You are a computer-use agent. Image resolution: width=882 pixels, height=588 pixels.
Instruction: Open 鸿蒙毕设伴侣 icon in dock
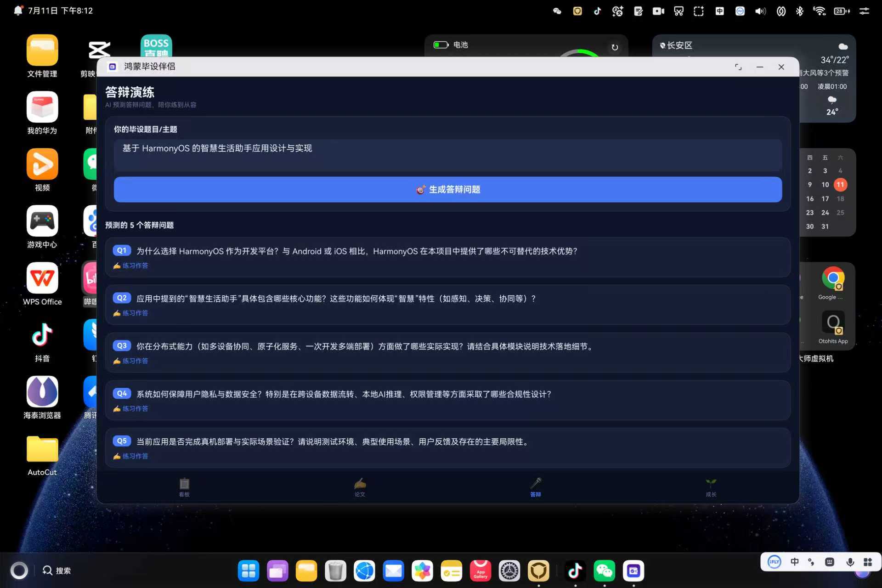633,571
